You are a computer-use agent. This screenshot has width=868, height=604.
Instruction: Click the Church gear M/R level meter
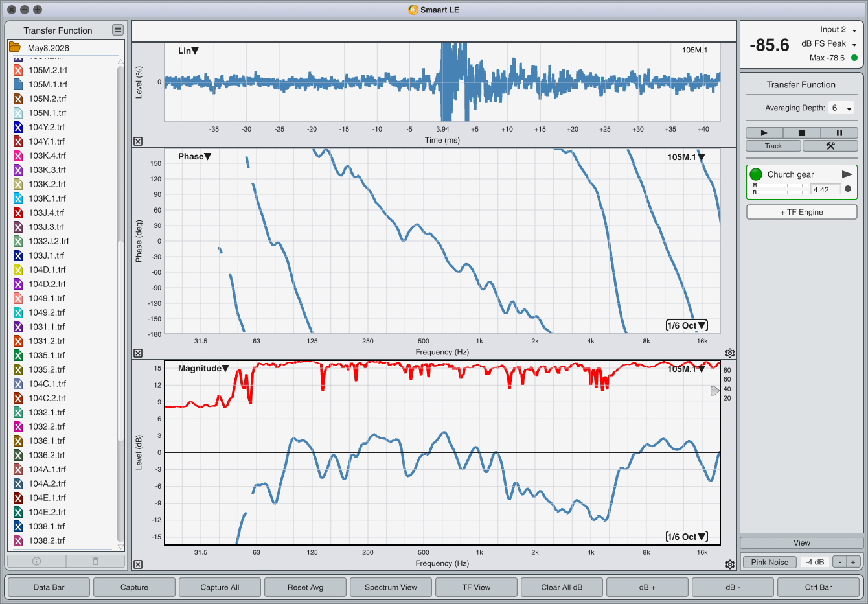pyautogui.click(x=780, y=189)
